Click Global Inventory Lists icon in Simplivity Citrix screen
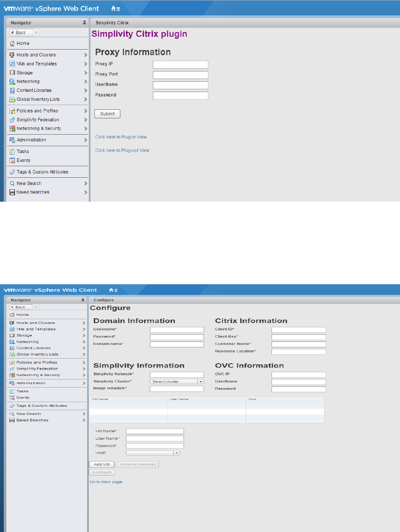400x532 pixels. pyautogui.click(x=12, y=99)
